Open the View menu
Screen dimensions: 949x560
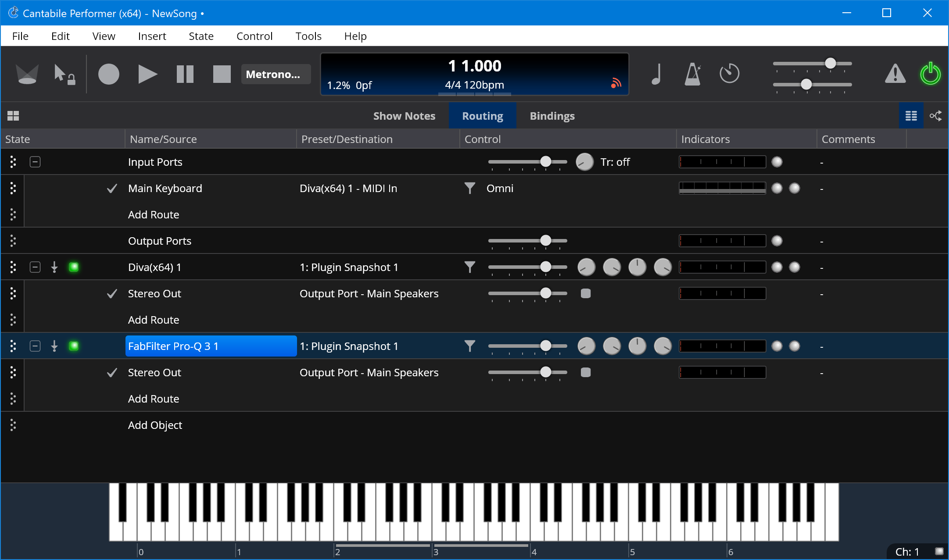(104, 36)
